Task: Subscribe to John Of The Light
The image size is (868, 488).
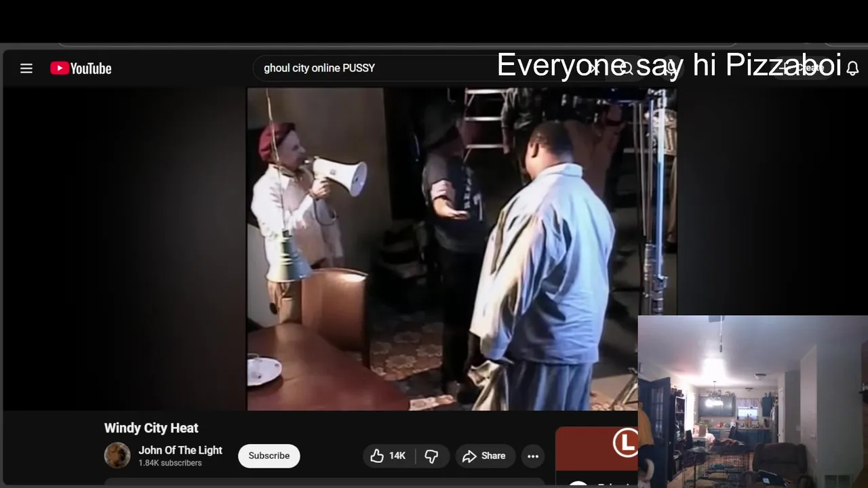Action: [269, 455]
